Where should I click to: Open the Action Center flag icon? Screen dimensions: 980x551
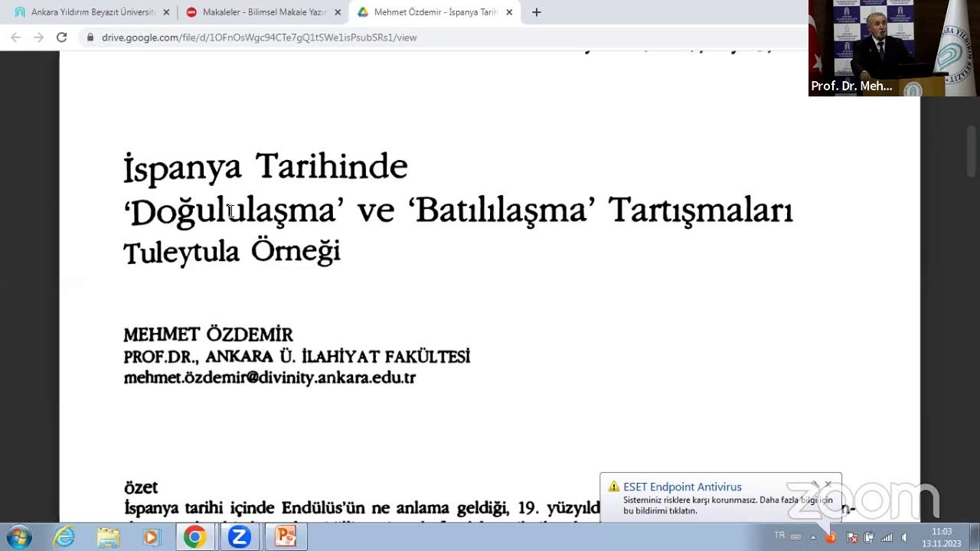click(x=851, y=537)
